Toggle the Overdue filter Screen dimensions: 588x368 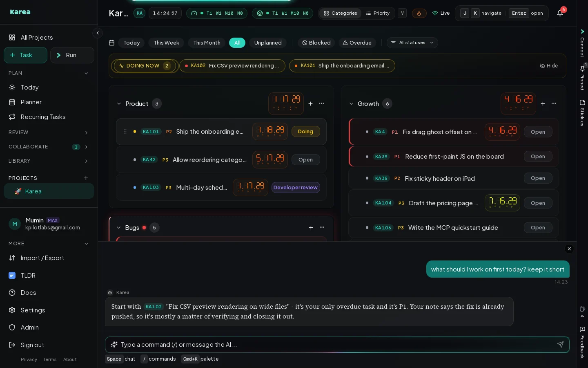tap(357, 43)
